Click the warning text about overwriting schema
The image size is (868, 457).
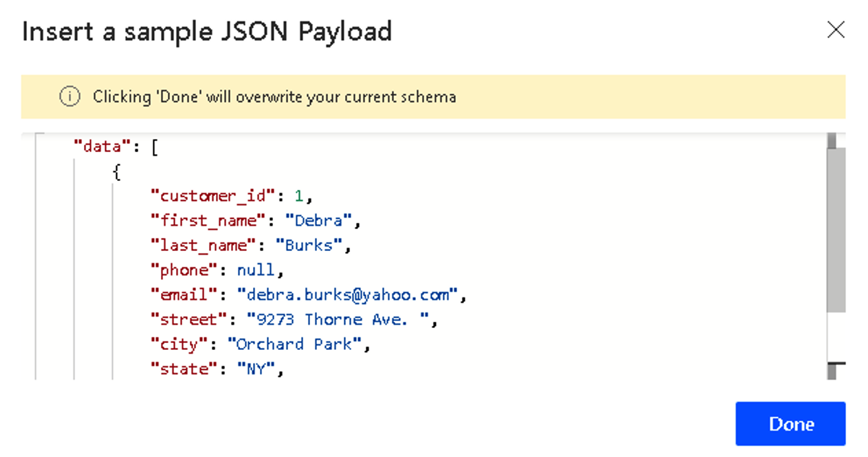[x=274, y=97]
